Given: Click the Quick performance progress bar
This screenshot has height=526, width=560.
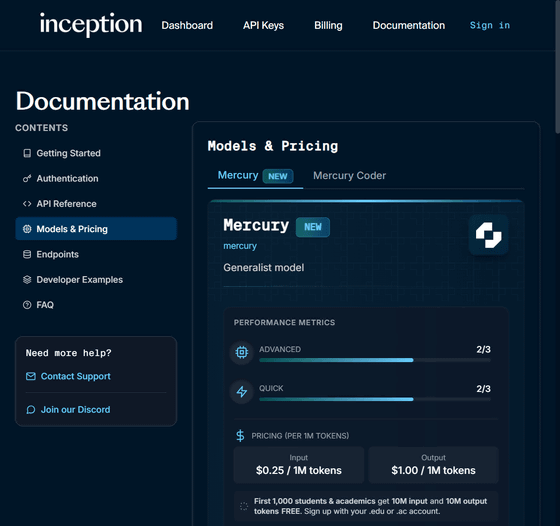Looking at the screenshot, I should coord(375,399).
